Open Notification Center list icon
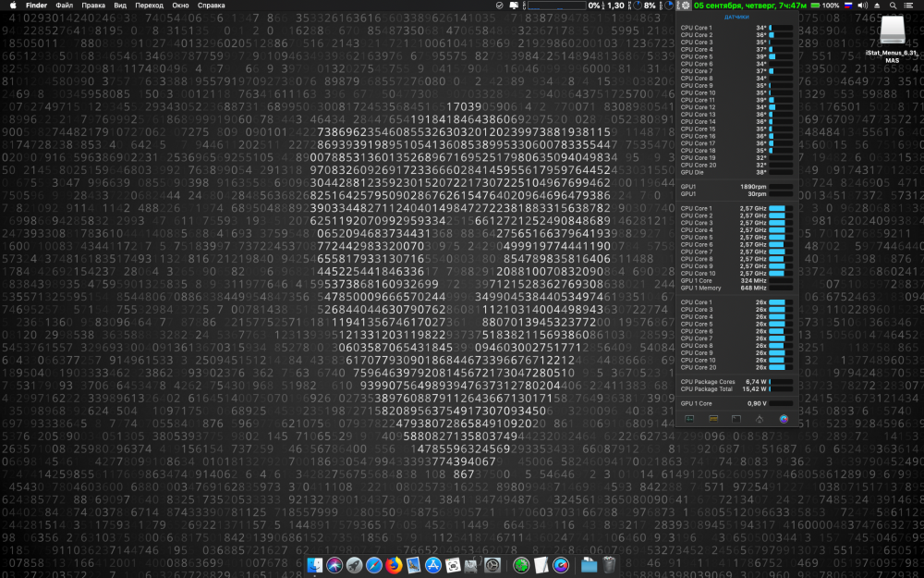 point(909,6)
